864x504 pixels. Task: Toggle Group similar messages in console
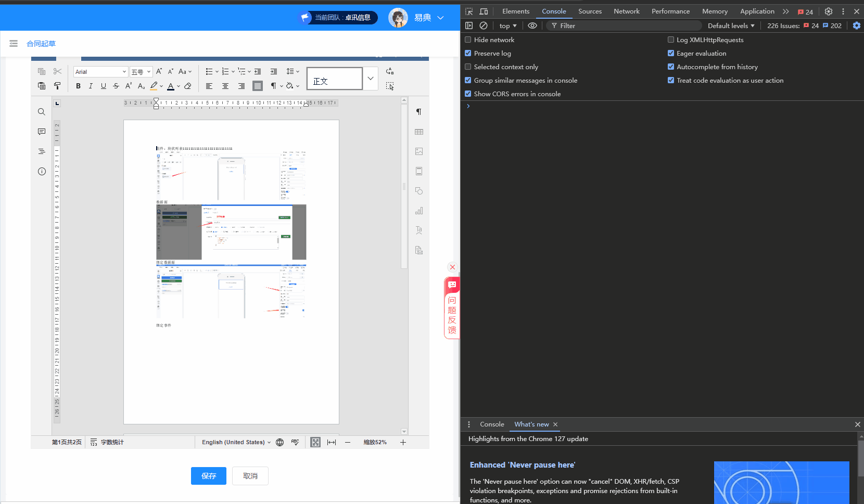click(x=468, y=80)
